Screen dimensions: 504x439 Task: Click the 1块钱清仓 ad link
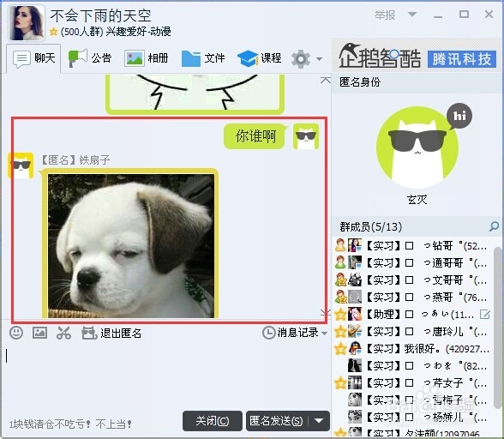click(x=70, y=424)
